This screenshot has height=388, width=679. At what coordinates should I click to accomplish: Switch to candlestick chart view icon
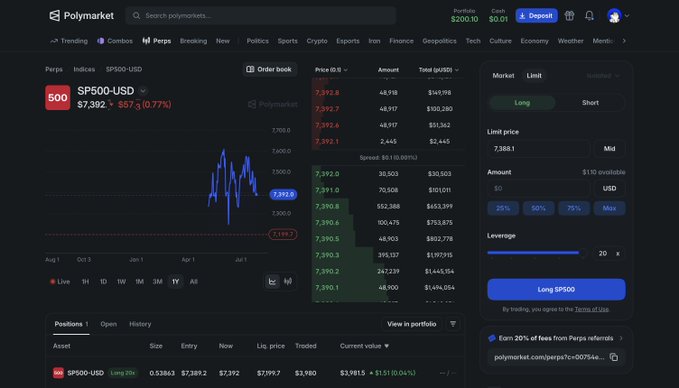[x=288, y=281]
